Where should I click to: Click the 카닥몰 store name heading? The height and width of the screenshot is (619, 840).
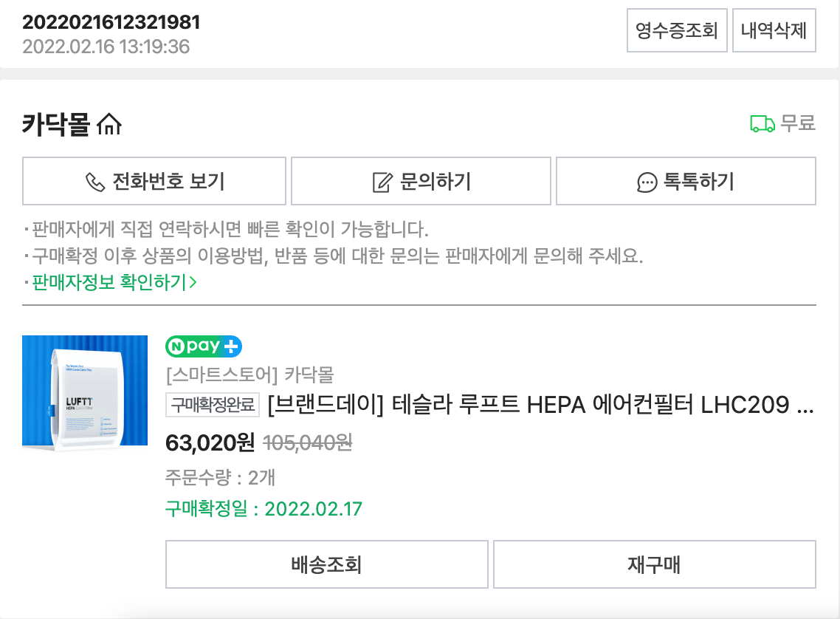[x=56, y=124]
